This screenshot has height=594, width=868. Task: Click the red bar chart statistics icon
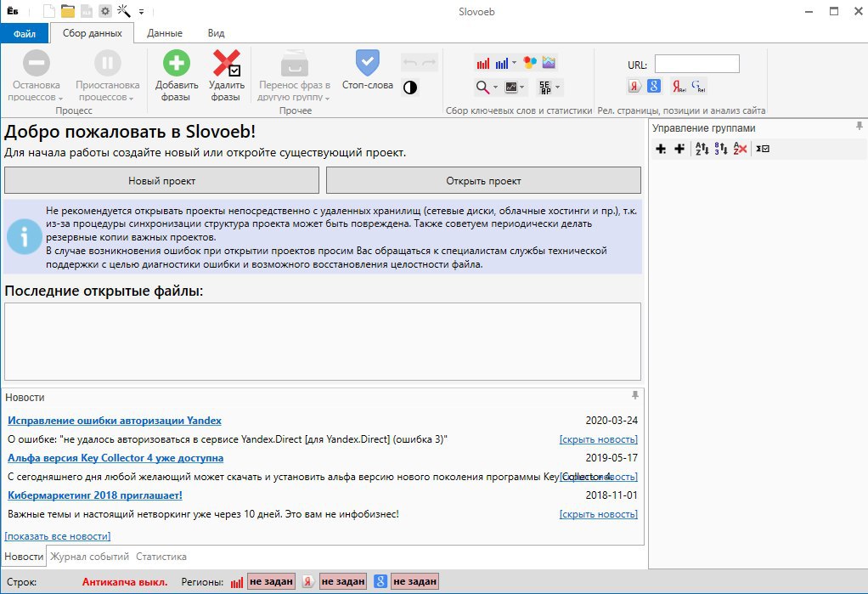coord(482,63)
